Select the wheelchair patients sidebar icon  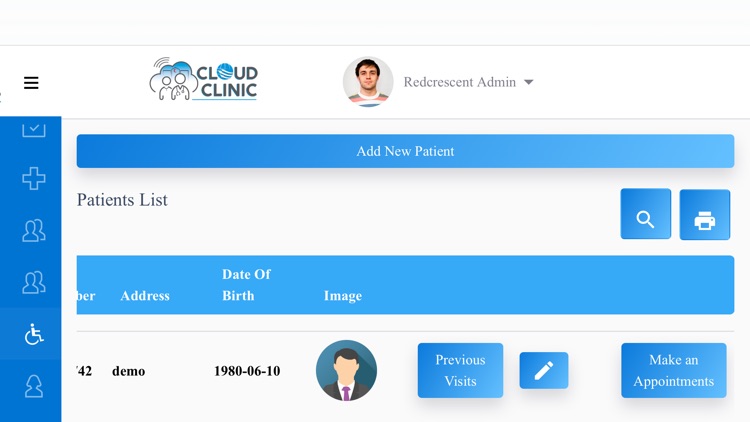click(x=33, y=334)
